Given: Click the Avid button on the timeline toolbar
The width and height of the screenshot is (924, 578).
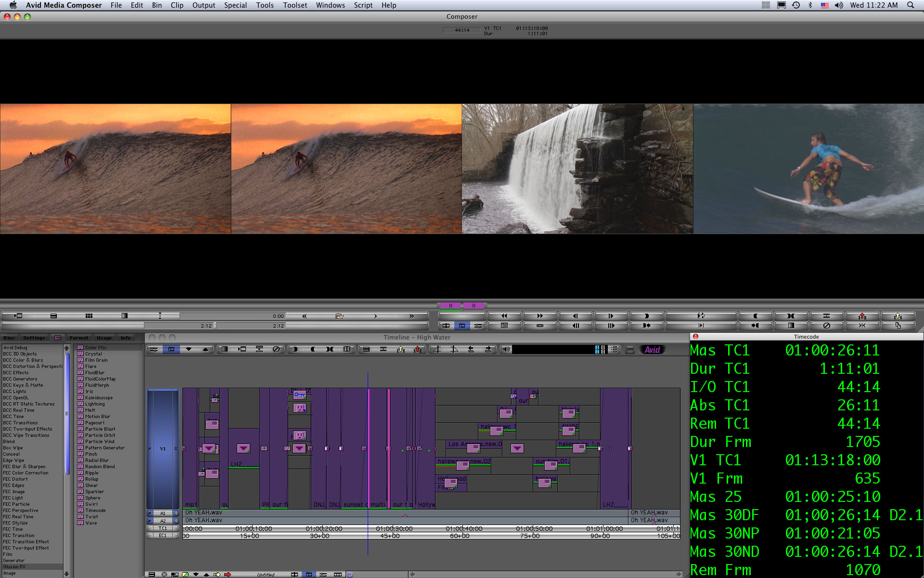Looking at the screenshot, I should point(652,349).
